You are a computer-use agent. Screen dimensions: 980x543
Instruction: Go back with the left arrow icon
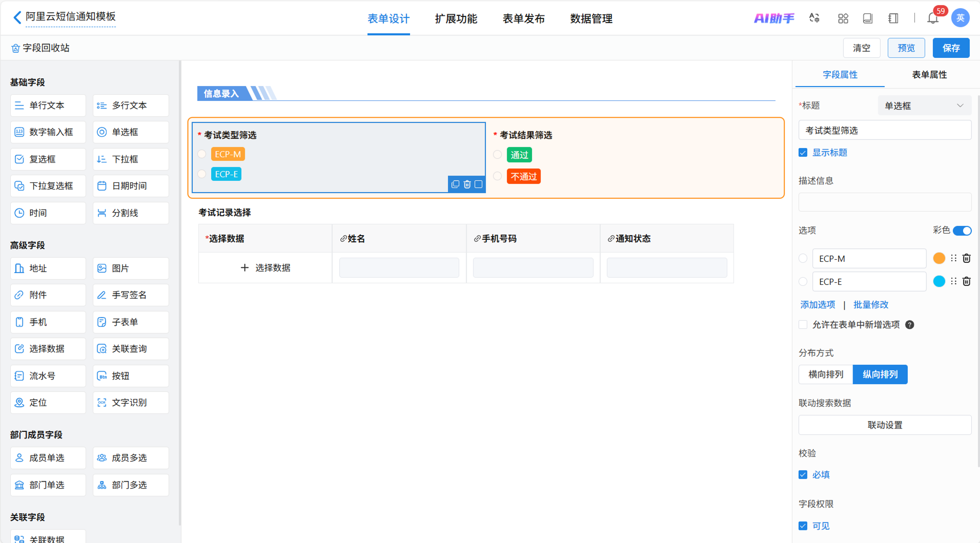click(17, 17)
